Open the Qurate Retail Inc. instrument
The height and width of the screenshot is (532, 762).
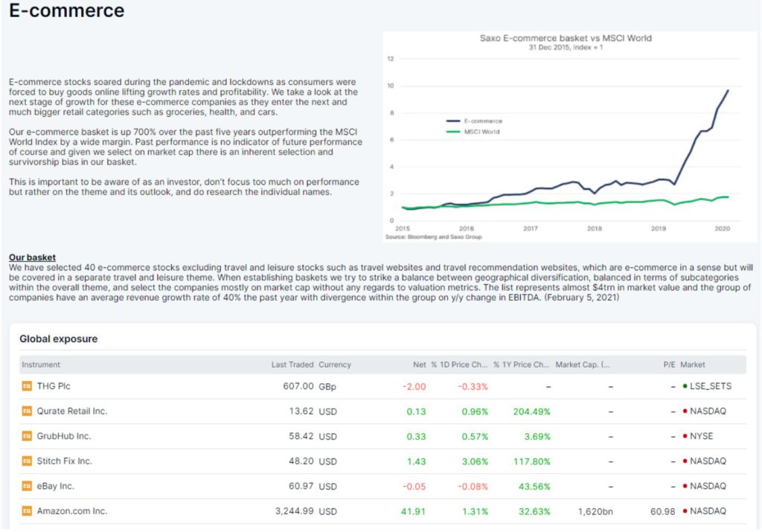point(72,411)
